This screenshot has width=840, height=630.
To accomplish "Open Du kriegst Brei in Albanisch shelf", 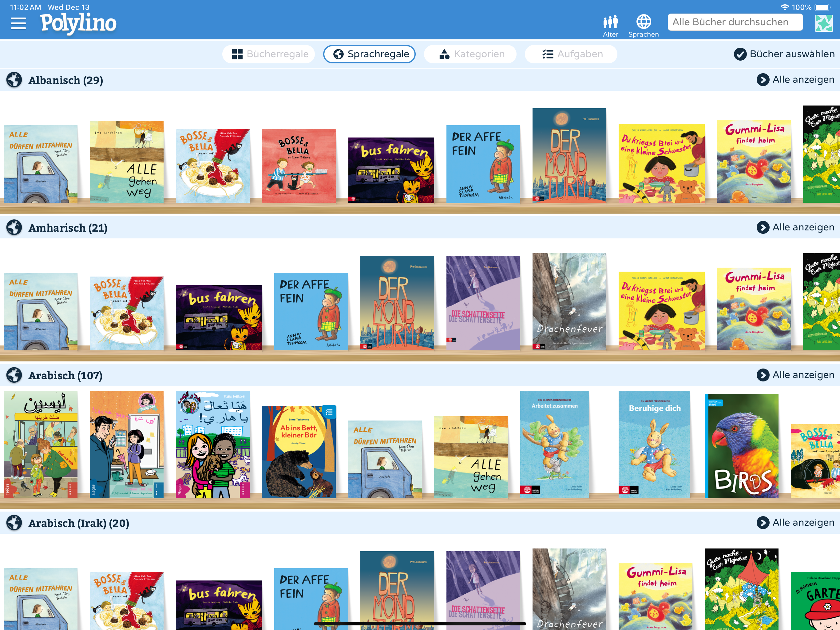I will pos(662,163).
